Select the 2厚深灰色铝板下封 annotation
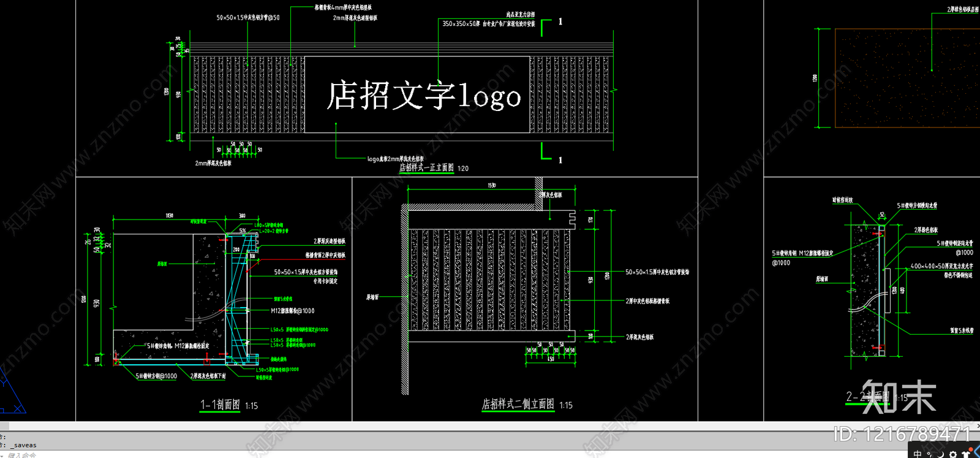Viewport: 980px width, 458px height. tap(208, 376)
